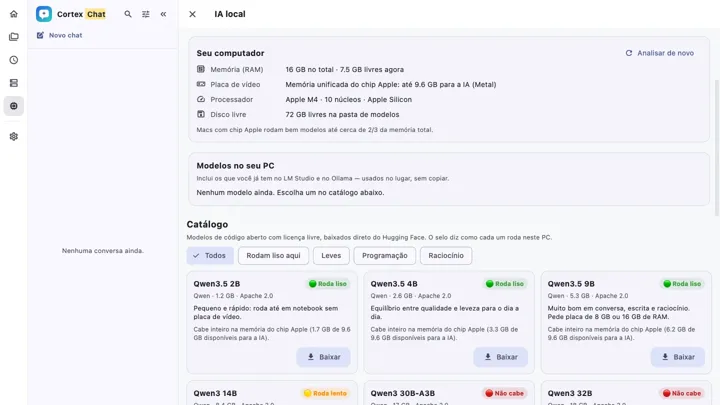Click the Seu computador heading

tap(231, 53)
